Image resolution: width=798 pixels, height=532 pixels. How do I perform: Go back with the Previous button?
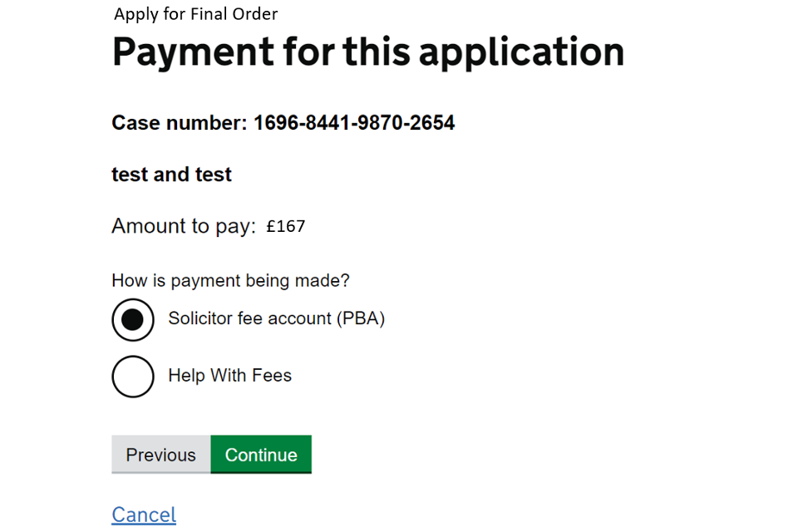click(161, 455)
